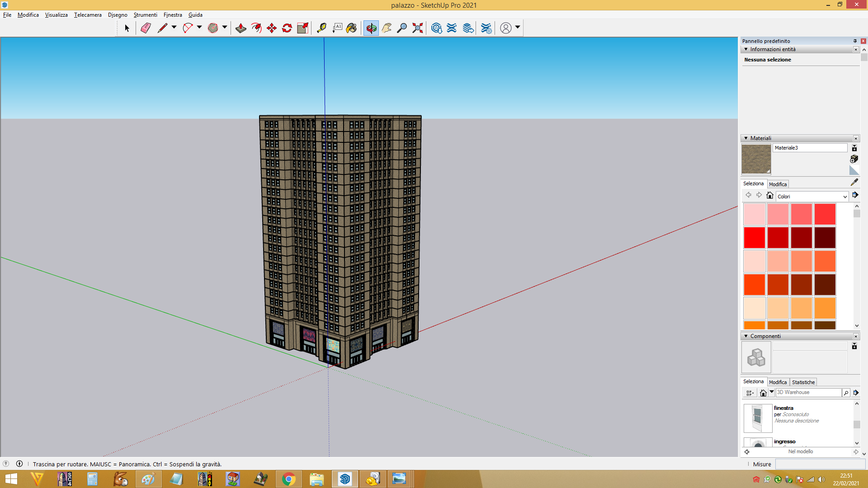Image resolution: width=868 pixels, height=488 pixels.
Task: Open component view options dropdown
Action: coord(750,393)
